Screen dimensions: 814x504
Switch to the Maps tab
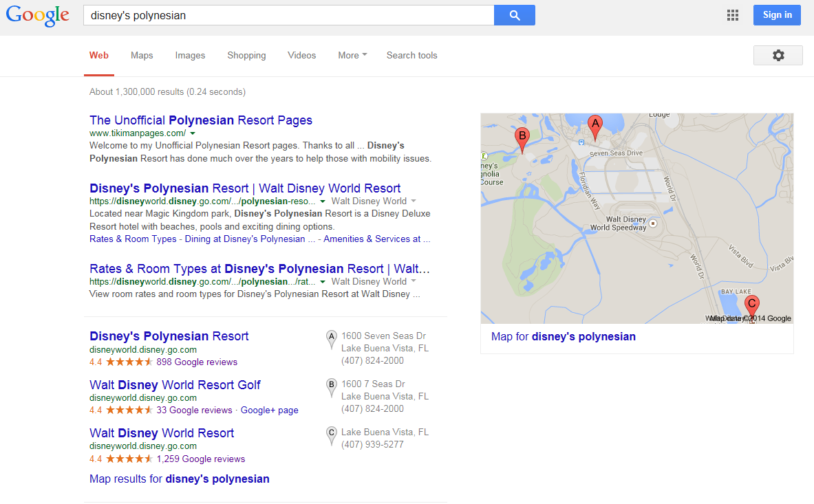tap(142, 56)
